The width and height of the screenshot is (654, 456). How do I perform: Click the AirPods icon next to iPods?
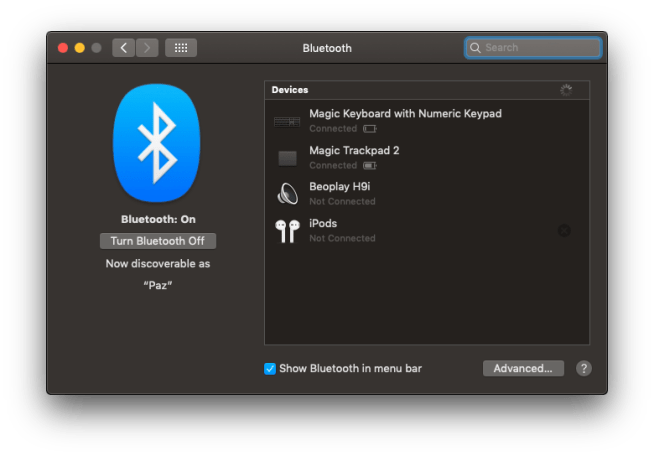pos(287,231)
